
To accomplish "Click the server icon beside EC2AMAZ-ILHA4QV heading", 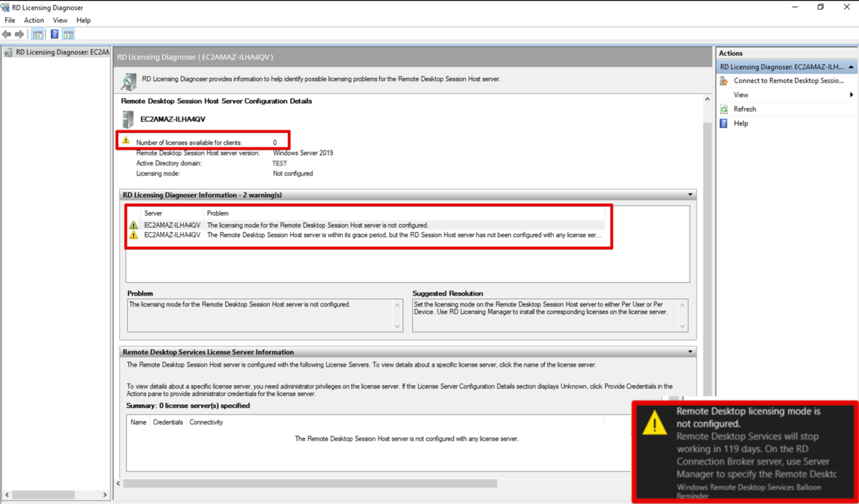I will [128, 120].
